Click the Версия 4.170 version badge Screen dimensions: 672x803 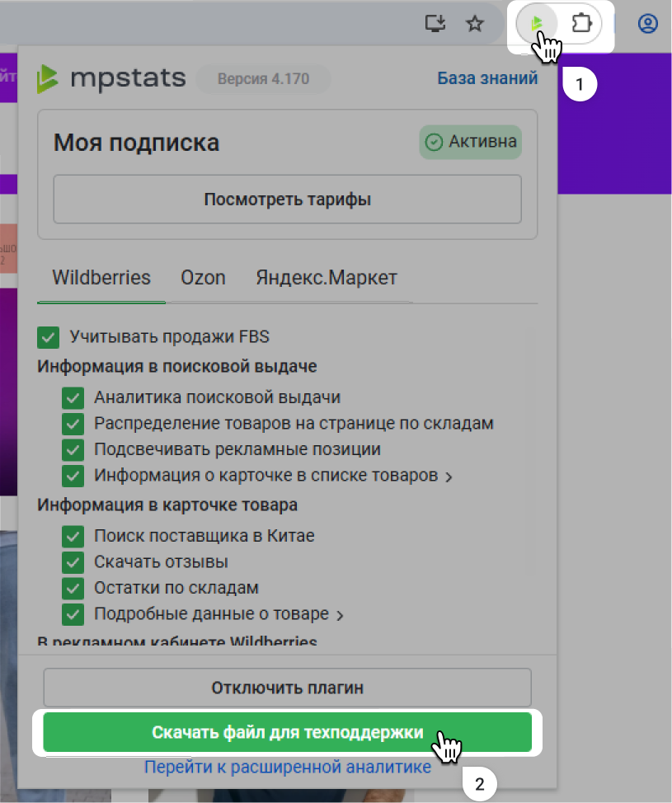(x=263, y=79)
